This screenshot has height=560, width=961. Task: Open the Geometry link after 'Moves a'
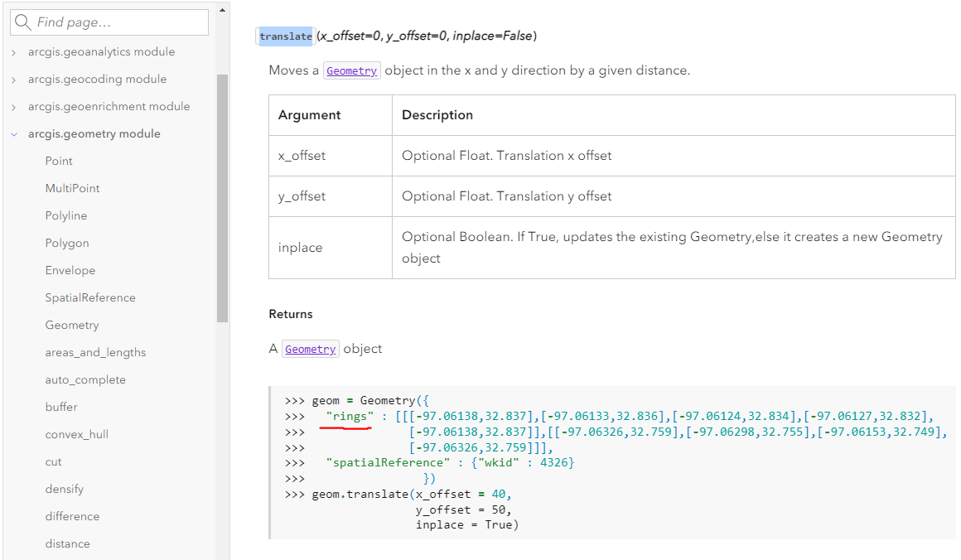click(x=351, y=70)
